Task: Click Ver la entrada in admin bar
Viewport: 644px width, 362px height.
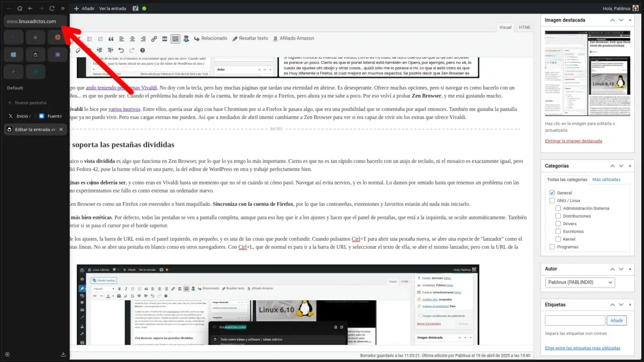Action: coord(112,9)
